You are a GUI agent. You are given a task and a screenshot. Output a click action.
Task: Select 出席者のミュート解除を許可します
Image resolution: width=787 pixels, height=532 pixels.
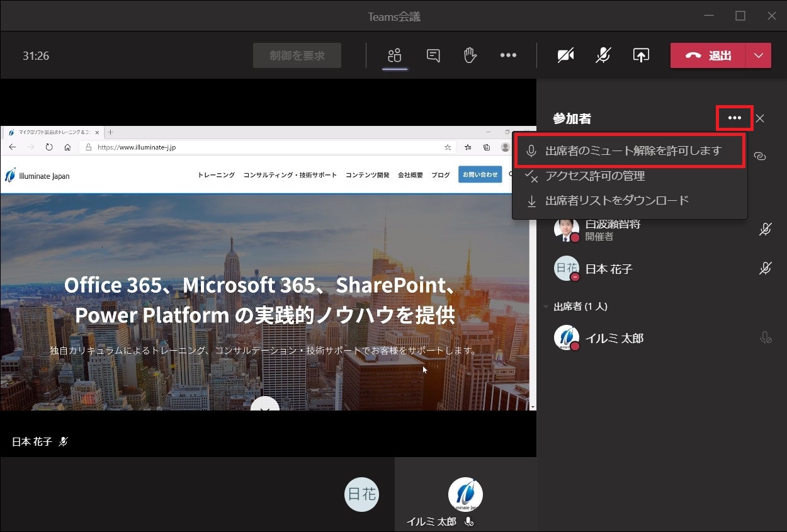point(630,151)
